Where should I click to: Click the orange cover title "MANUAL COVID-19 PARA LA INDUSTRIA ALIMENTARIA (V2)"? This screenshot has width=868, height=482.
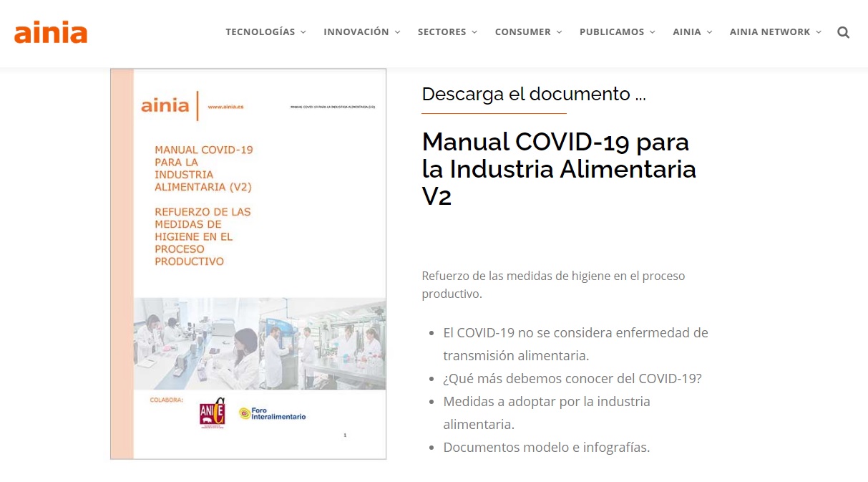point(204,168)
